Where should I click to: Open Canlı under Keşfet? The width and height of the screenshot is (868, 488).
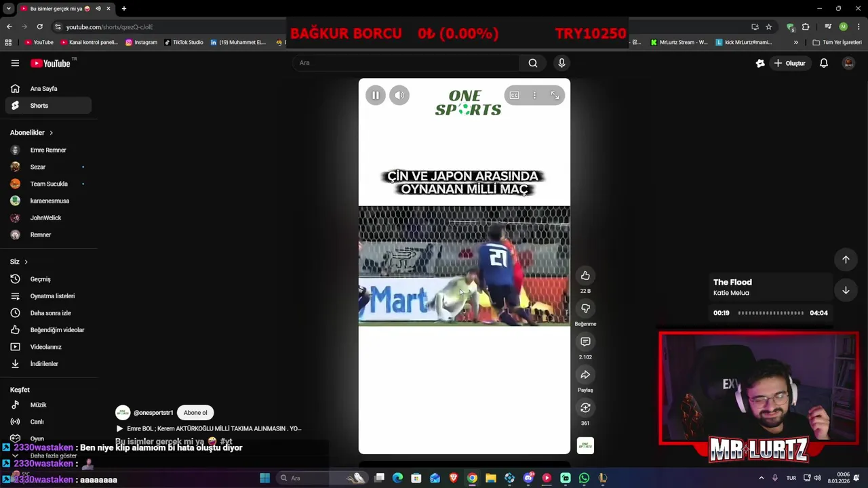point(47,422)
